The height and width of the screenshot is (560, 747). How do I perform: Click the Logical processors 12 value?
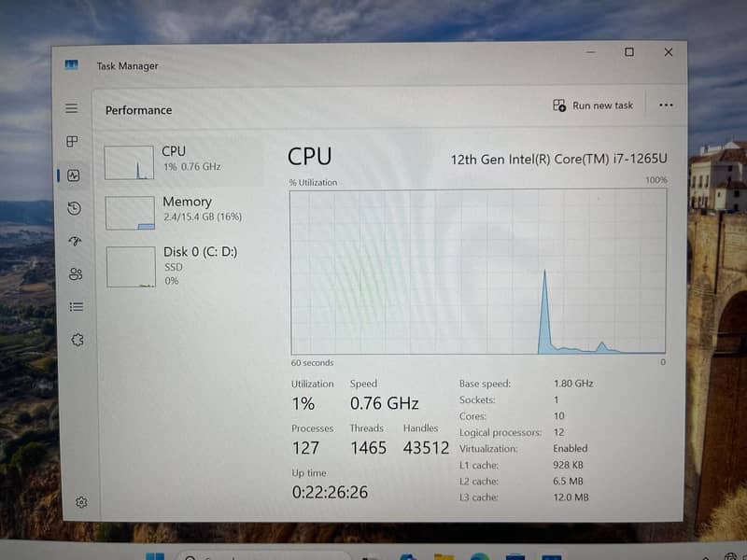(558, 432)
